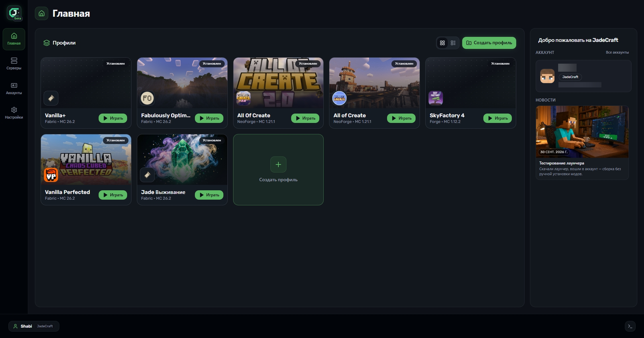This screenshot has width=644, height=338.
Task: Switch profiles to grid view
Action: tap(442, 43)
